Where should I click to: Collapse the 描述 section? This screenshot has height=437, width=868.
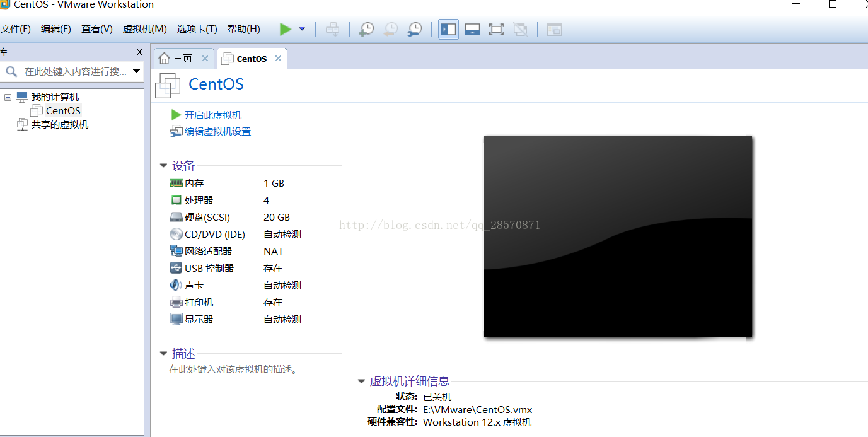click(x=163, y=354)
